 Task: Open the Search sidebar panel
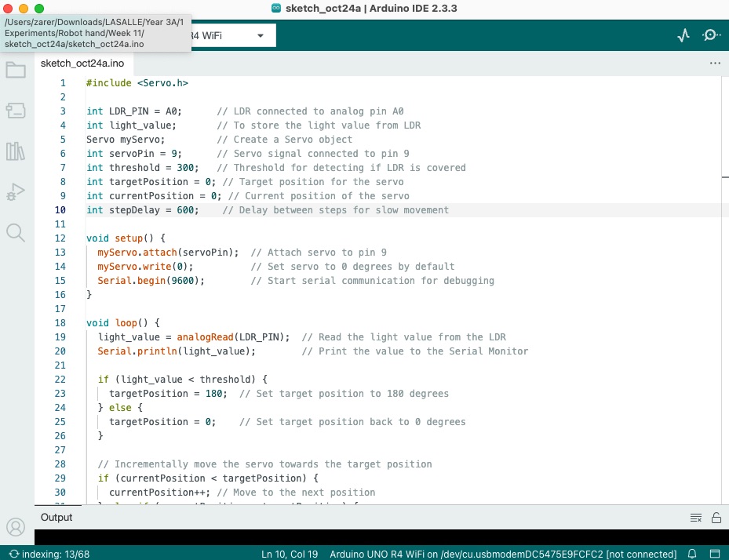[16, 232]
